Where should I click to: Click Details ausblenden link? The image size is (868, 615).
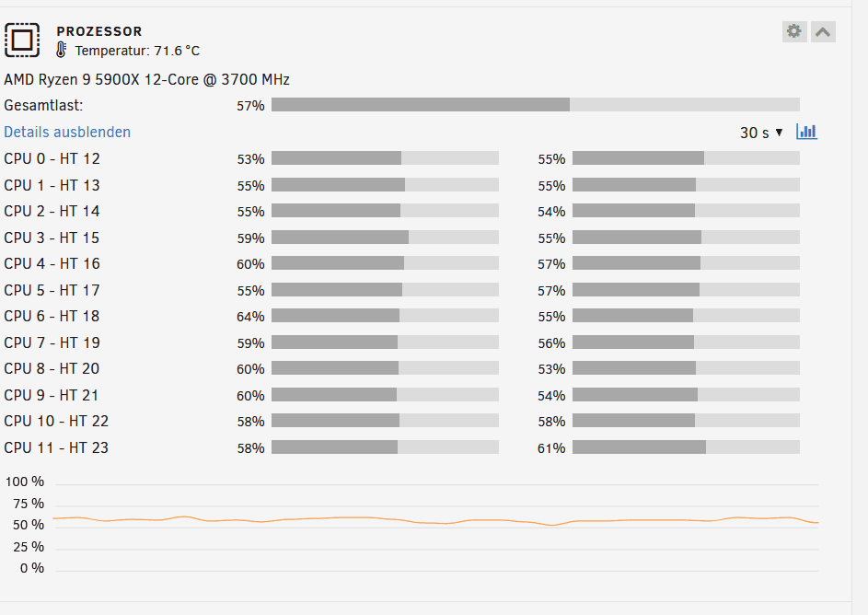(67, 133)
